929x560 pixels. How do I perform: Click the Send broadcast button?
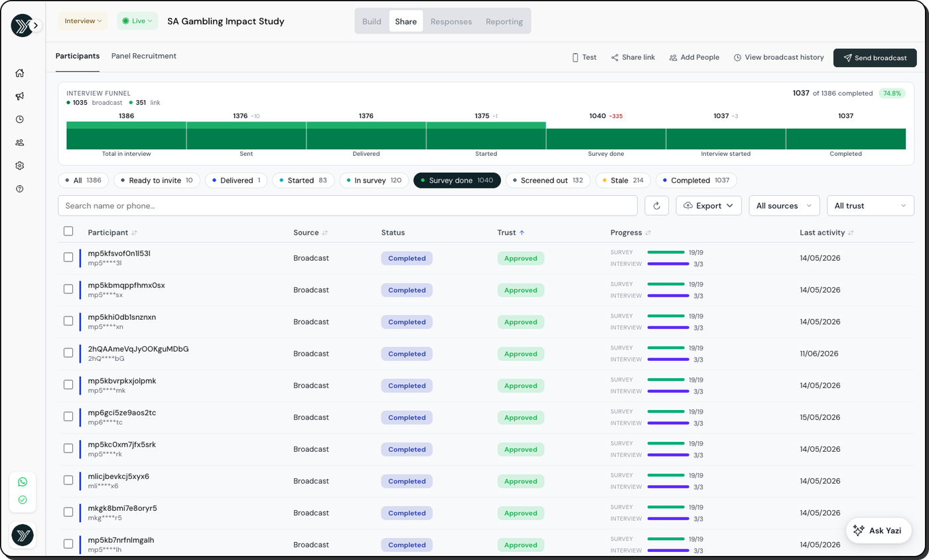click(875, 58)
